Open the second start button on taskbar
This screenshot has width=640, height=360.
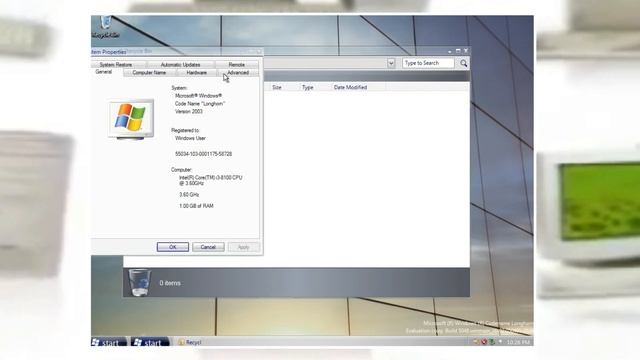[151, 342]
